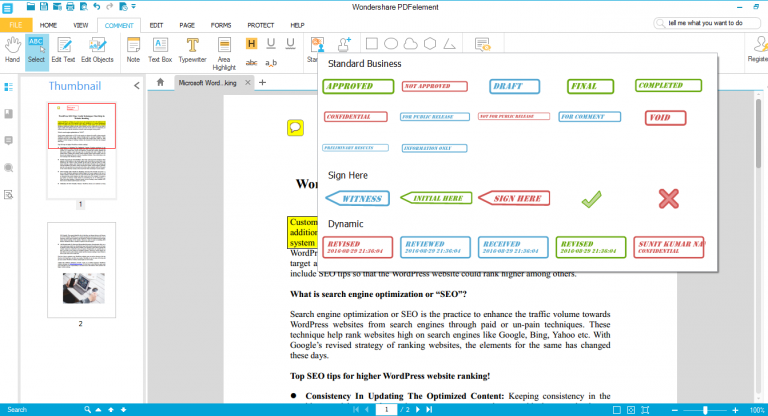The width and height of the screenshot is (768, 416).
Task: Click the hide comments icon in ribbon
Action: [482, 44]
